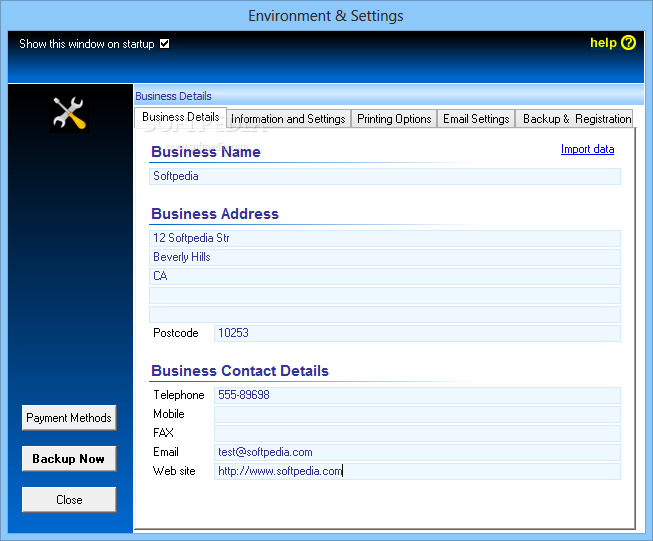The height and width of the screenshot is (541, 653).
Task: Click the empty Mobile field
Action: (x=417, y=414)
